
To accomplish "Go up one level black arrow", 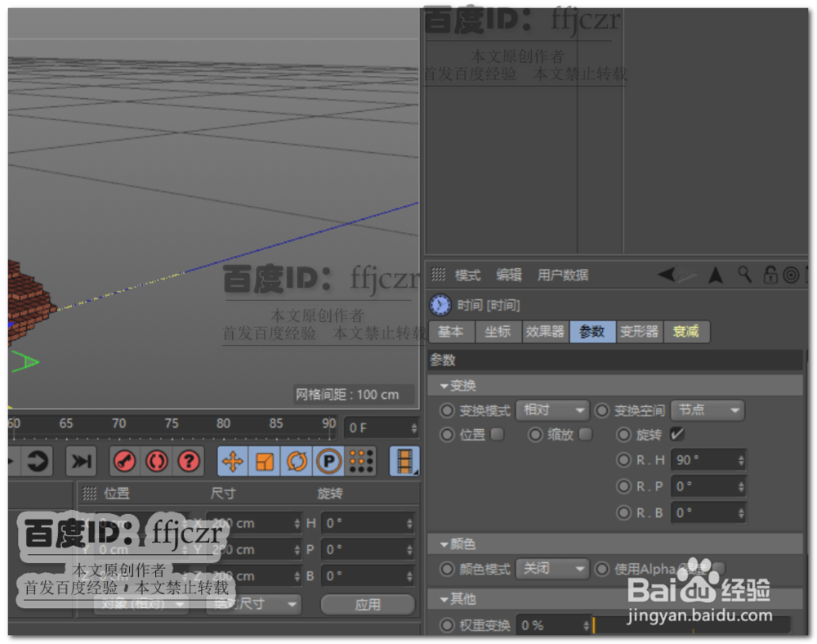I will tap(716, 275).
